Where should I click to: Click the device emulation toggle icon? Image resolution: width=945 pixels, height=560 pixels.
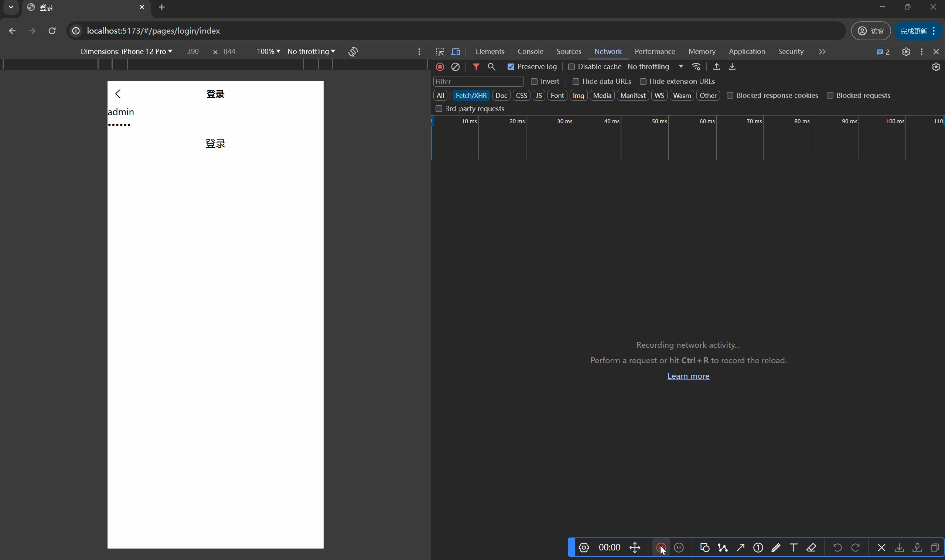(x=456, y=51)
